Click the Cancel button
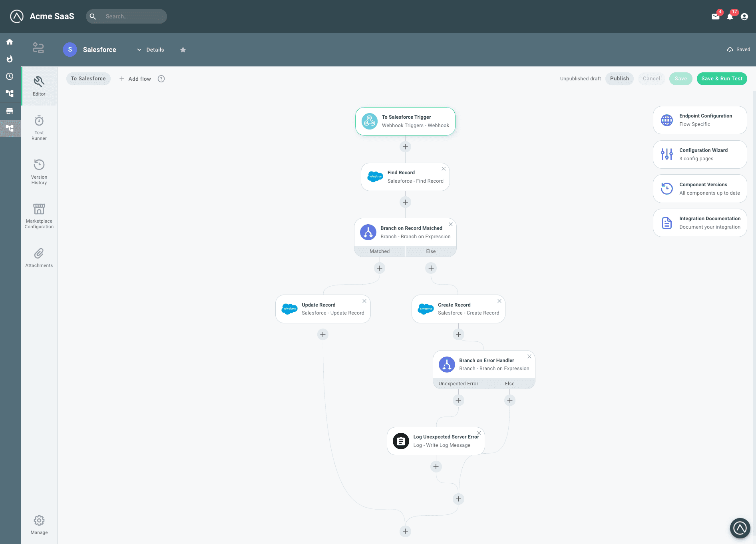The width and height of the screenshot is (756, 544). pyautogui.click(x=651, y=79)
